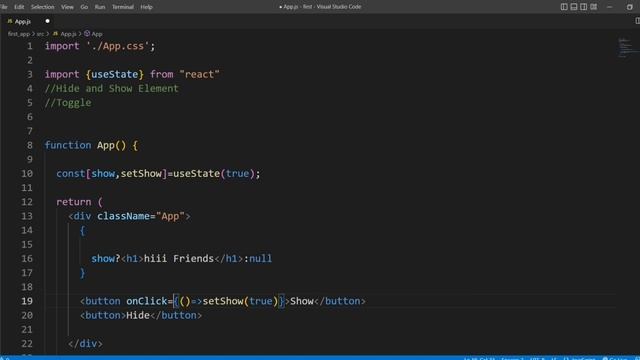Click onClick attribute on line 19
640x360 pixels.
[x=147, y=301]
